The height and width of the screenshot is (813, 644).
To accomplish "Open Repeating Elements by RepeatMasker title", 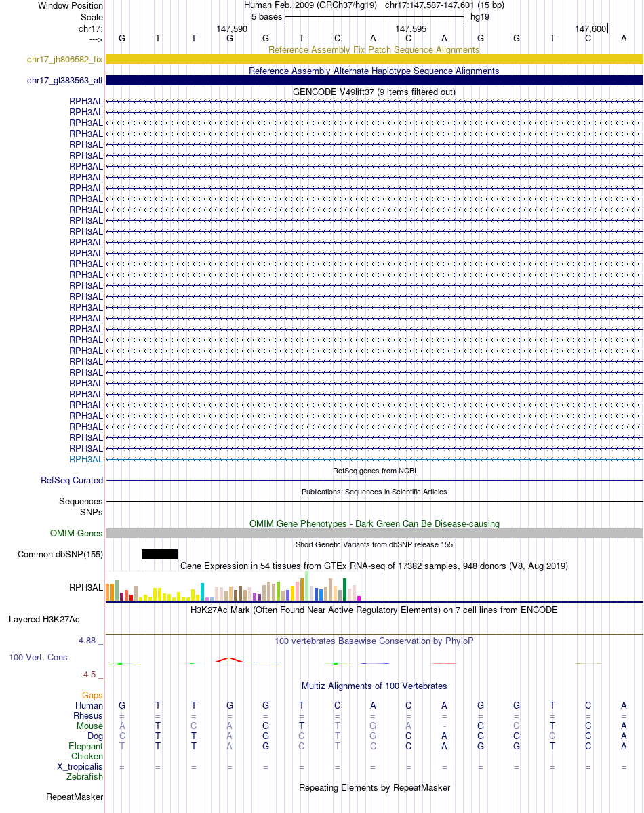I will [x=374, y=788].
